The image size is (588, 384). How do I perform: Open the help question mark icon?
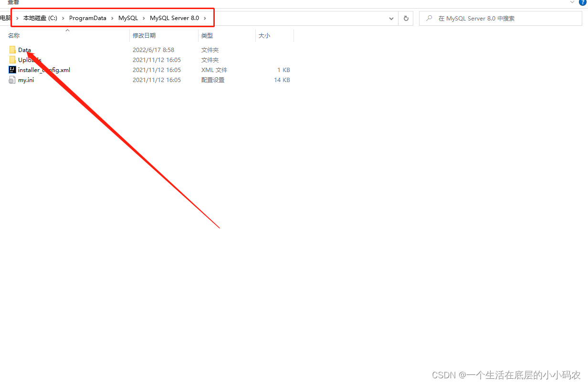(583, 2)
